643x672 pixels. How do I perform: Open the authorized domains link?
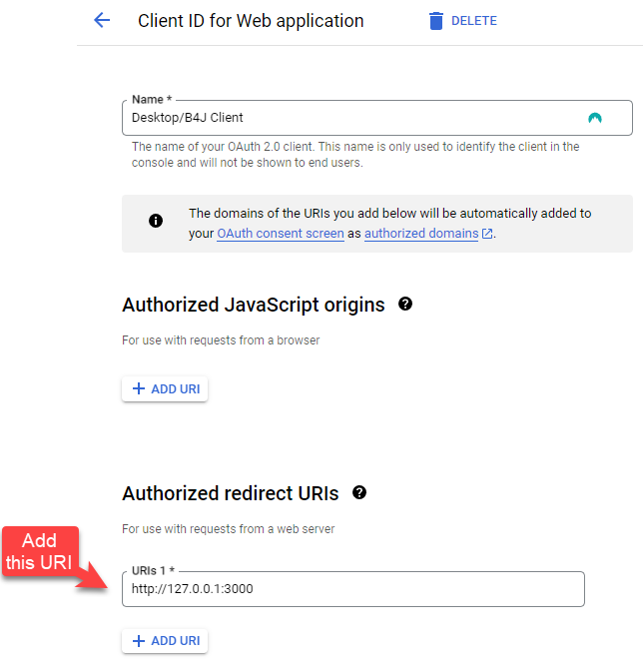tap(421, 234)
